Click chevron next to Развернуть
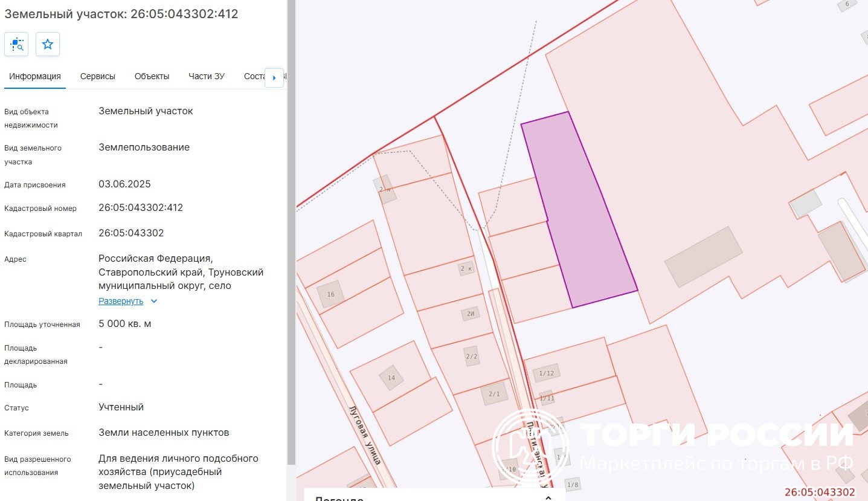Viewport: 868px width, 501px height. click(x=154, y=301)
